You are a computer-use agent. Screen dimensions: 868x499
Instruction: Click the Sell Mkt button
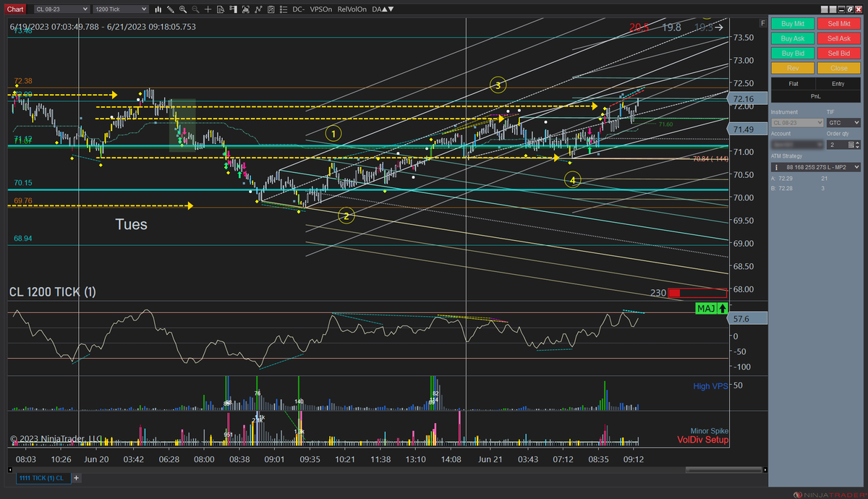click(x=839, y=24)
